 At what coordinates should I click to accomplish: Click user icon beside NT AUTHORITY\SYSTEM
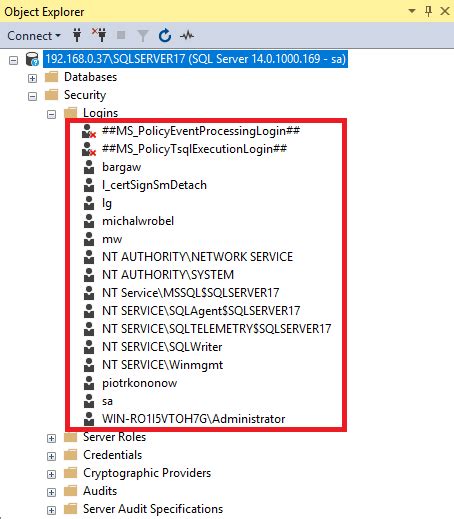(89, 275)
